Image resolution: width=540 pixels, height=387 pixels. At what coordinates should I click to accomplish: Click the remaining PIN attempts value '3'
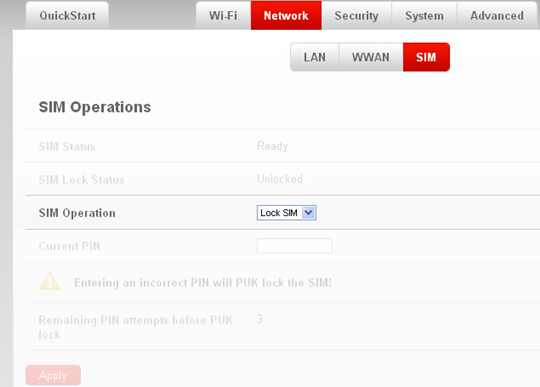point(260,319)
